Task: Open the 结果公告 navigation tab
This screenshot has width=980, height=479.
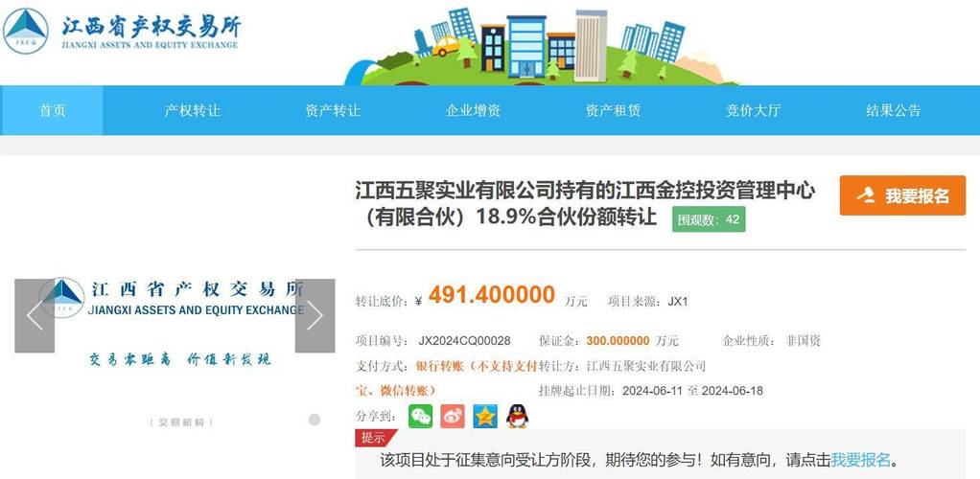Action: [893, 110]
